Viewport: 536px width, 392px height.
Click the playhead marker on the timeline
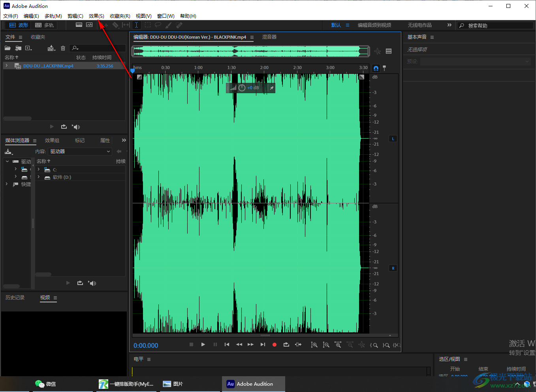133,71
